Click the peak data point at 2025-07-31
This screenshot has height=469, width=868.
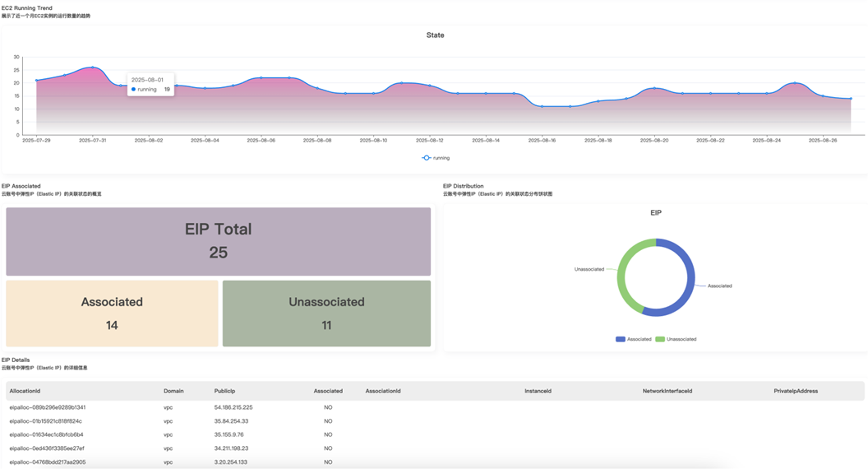coord(92,67)
